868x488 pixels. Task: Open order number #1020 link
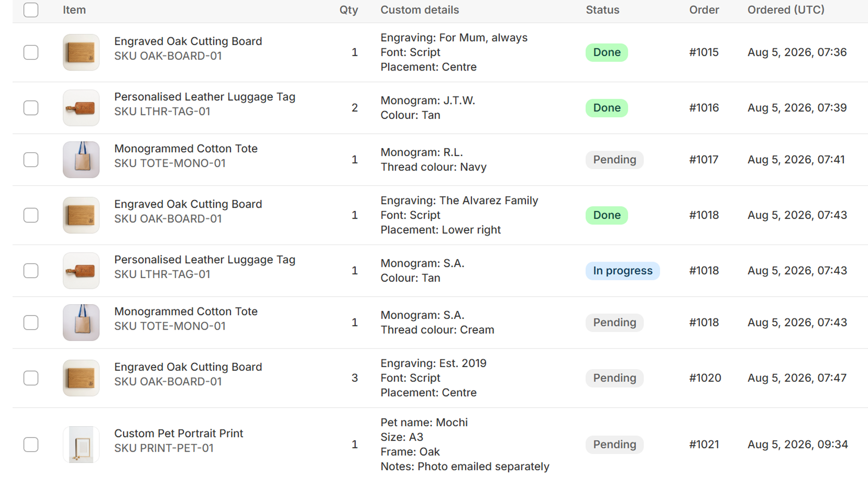pyautogui.click(x=705, y=378)
